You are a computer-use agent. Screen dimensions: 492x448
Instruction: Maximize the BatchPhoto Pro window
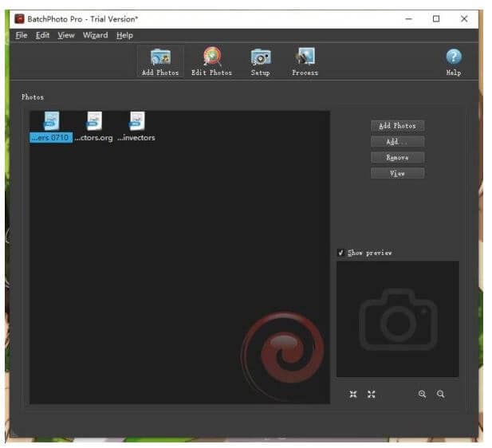tap(437, 19)
